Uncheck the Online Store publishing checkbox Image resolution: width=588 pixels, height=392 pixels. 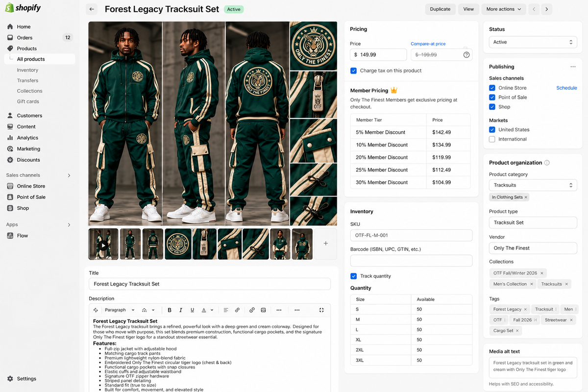[x=492, y=88]
